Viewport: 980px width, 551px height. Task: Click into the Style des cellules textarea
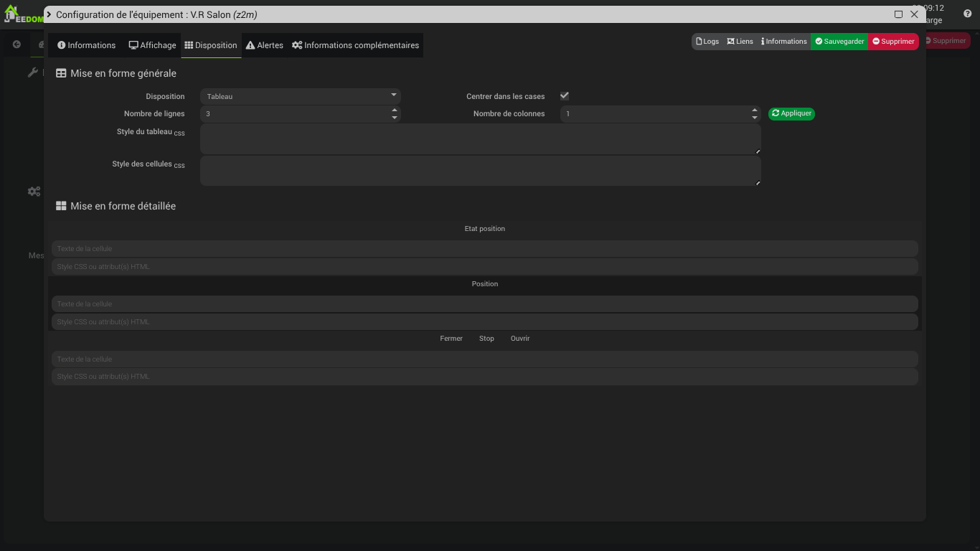[x=480, y=171]
